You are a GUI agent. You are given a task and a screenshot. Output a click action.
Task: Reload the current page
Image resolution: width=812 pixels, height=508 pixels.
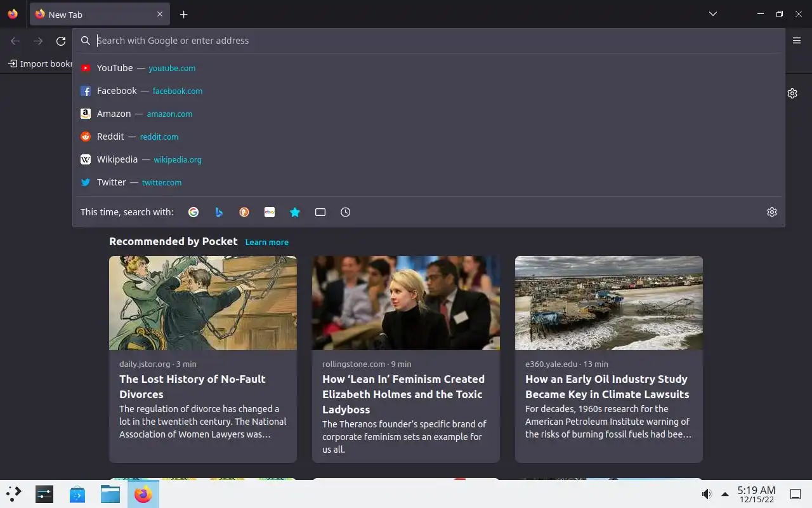coord(61,41)
